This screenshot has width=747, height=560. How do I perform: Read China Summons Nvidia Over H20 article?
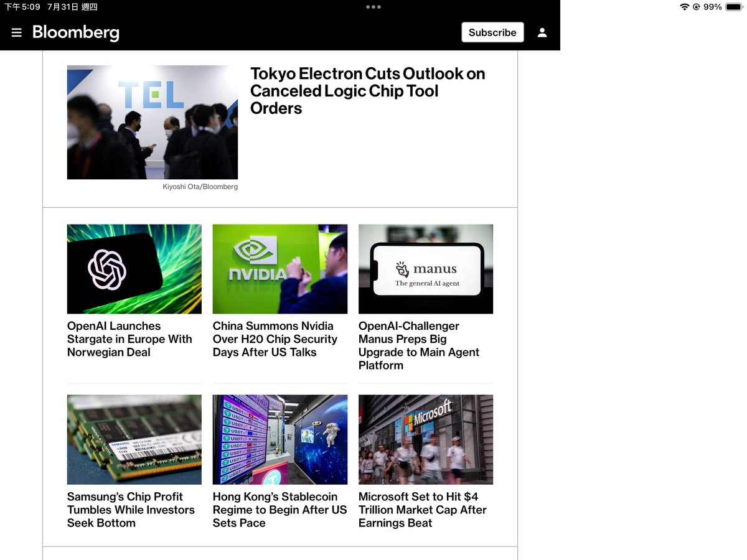[275, 339]
